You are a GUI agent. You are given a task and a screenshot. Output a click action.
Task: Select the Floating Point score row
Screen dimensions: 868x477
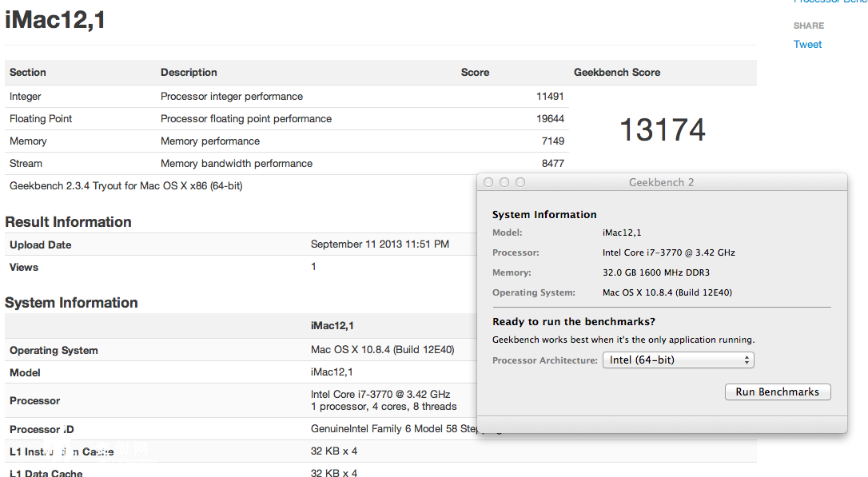286,119
